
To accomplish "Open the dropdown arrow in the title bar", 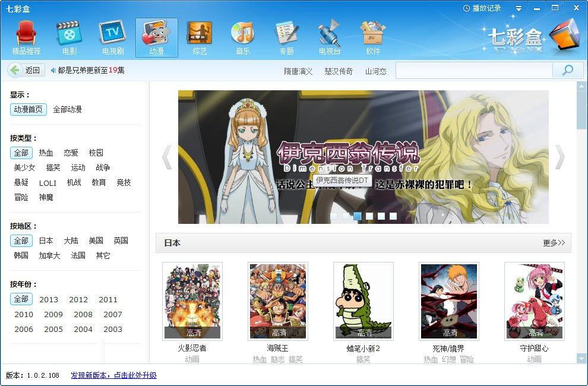I will click(x=517, y=8).
